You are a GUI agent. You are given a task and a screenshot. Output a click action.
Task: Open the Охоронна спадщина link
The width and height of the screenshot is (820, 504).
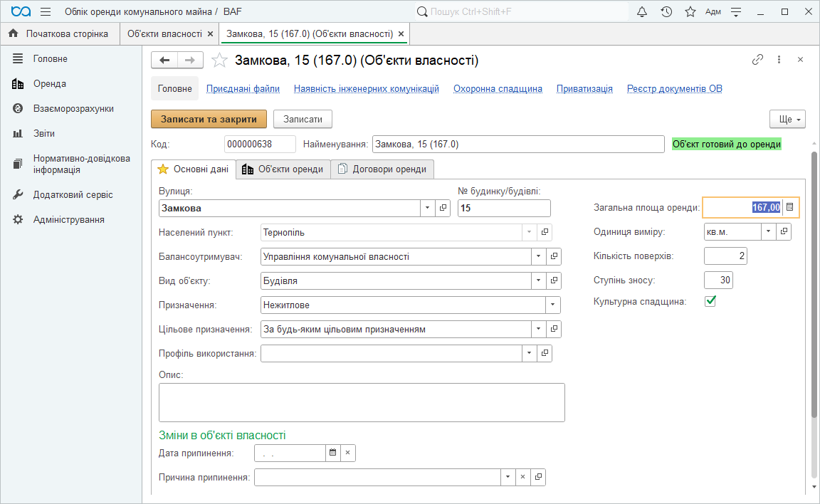(498, 89)
